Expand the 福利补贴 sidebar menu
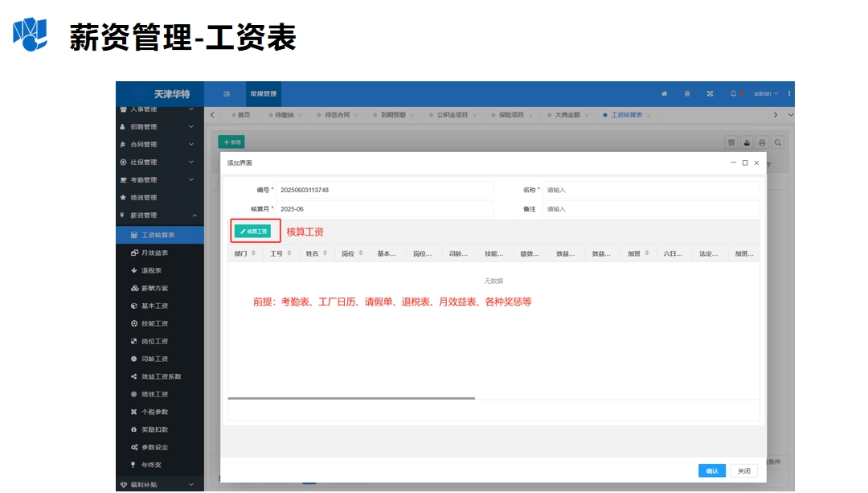Viewport: 868px width, 493px height. point(160,485)
